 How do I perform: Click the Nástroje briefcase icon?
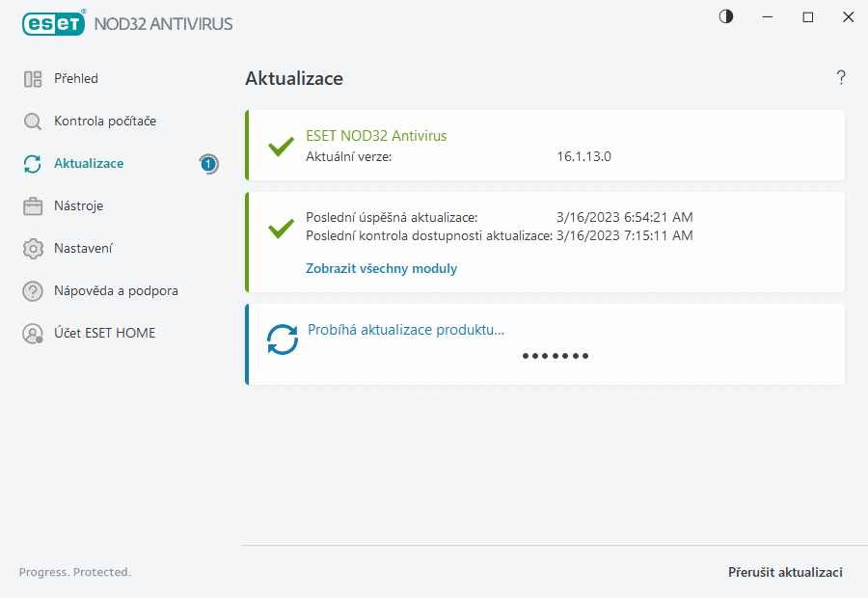[33, 206]
